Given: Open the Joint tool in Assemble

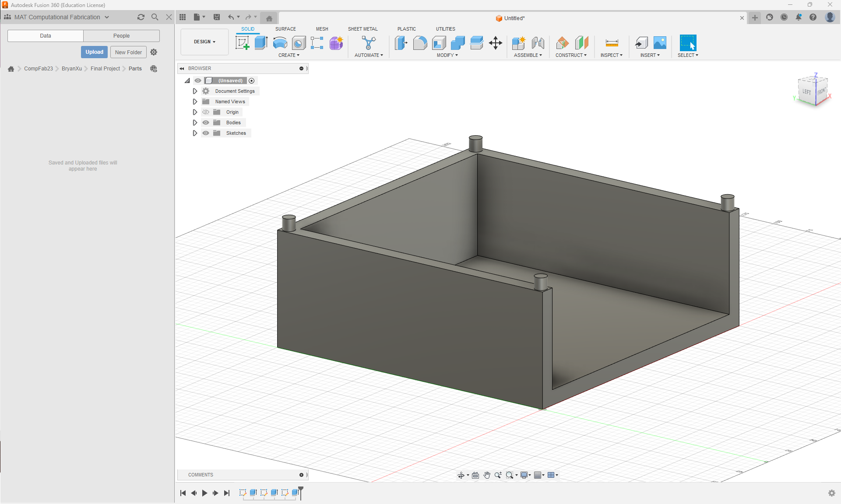Looking at the screenshot, I should click(x=538, y=43).
